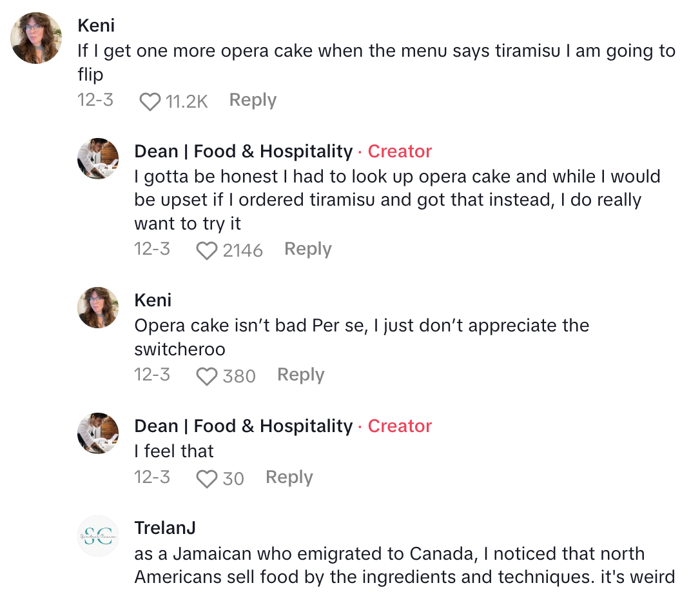Reply to Keni's top comment
Image resolution: width=700 pixels, height=592 pixels.
(x=252, y=100)
